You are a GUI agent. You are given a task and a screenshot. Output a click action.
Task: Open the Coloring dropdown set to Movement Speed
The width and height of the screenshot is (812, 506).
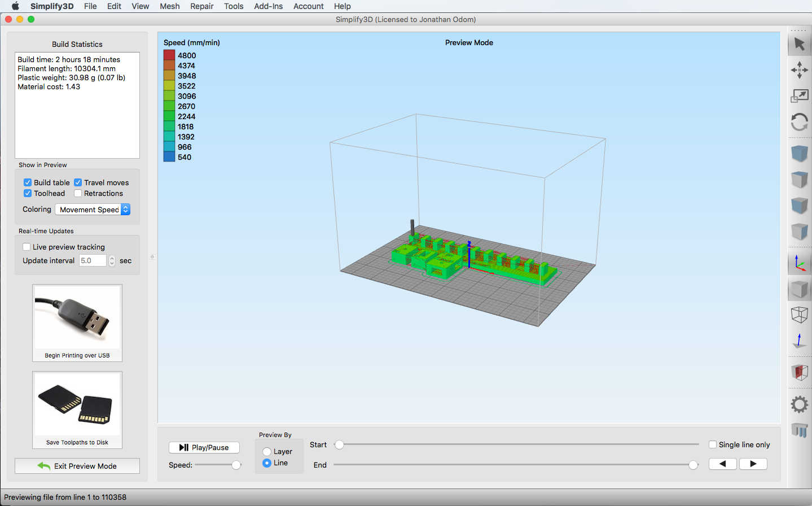[x=93, y=210]
